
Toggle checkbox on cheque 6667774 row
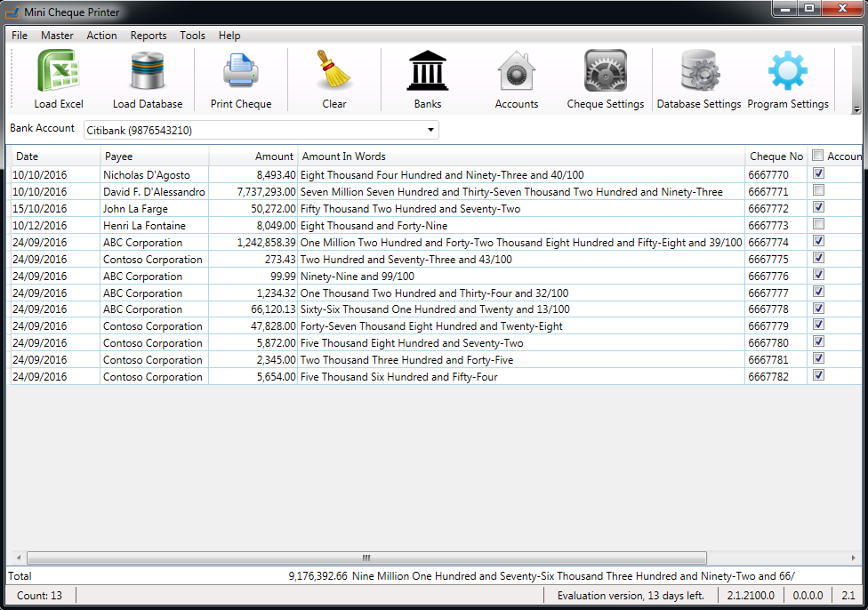tap(819, 241)
